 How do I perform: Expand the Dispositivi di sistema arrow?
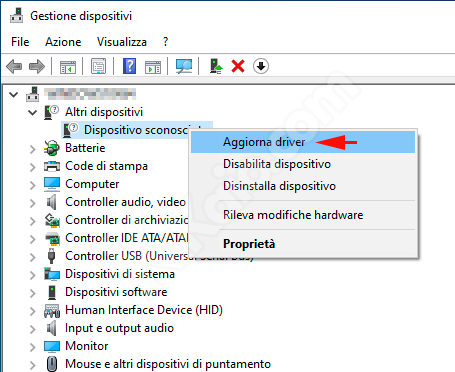32,275
